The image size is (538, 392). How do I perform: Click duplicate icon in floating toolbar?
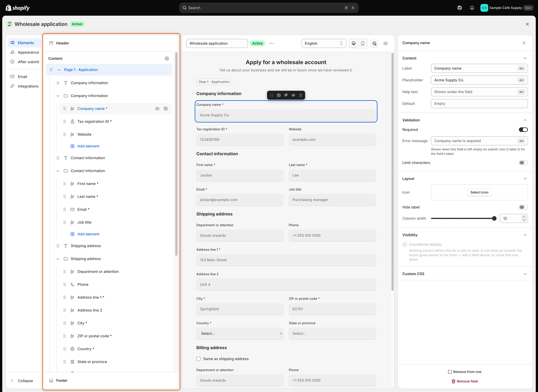point(286,95)
